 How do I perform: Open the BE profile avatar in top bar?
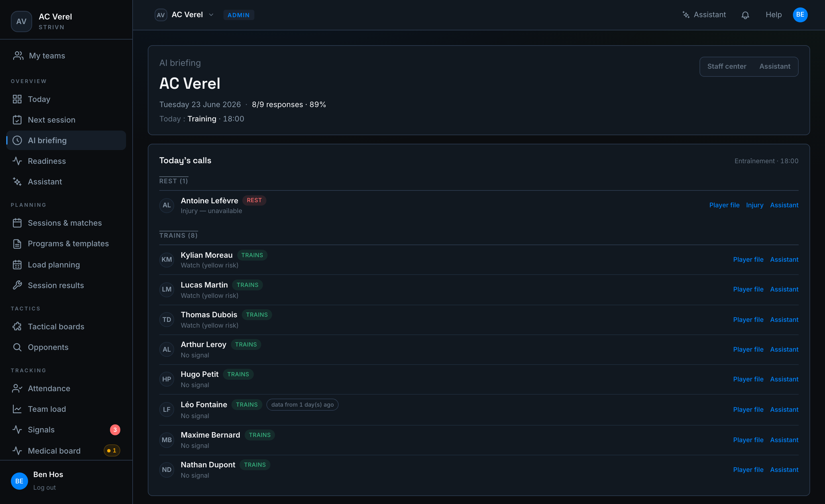[800, 15]
